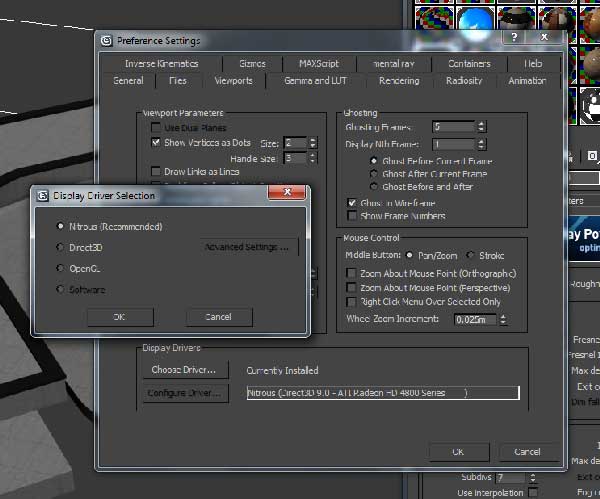Click the Display Nth Frame spinner arrows
The width and height of the screenshot is (600, 499).
click(481, 144)
